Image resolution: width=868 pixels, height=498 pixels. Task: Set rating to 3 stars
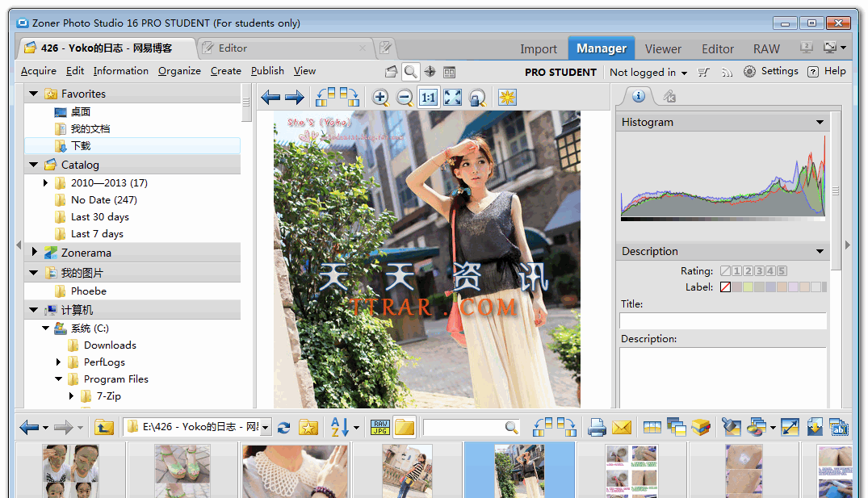[760, 270]
